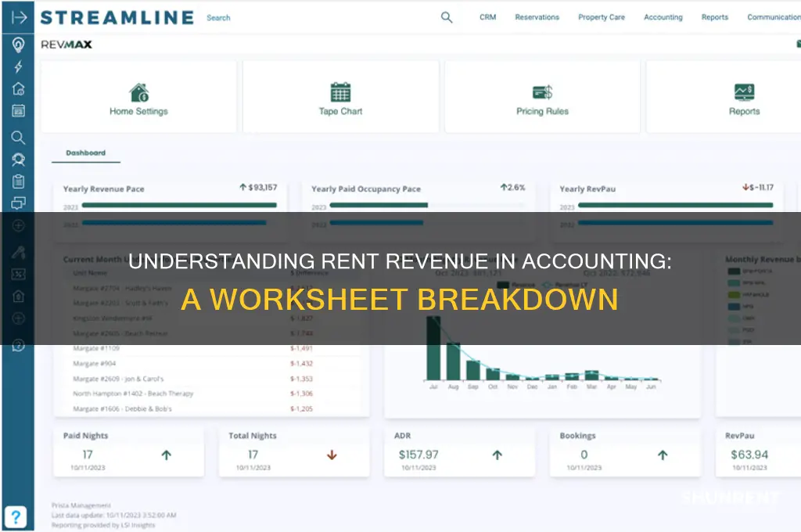Click the ADR $157.97 value
Viewport: 801px width, 532px height.
point(418,455)
